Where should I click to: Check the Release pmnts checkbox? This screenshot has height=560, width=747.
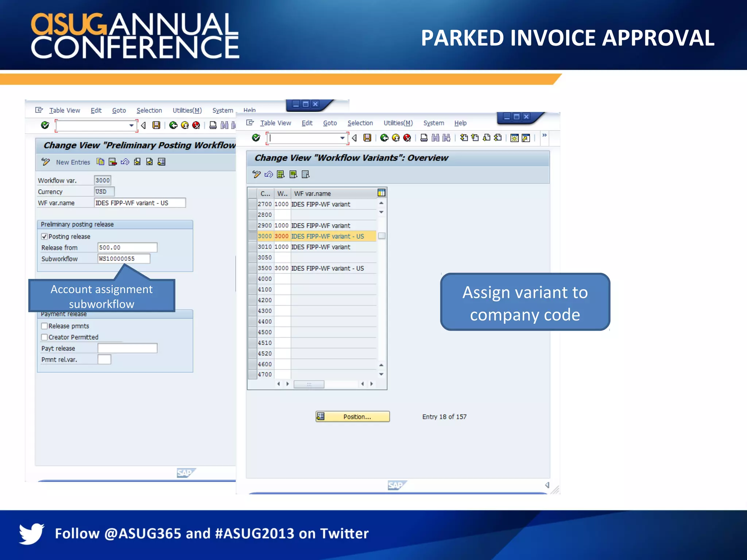click(x=44, y=326)
